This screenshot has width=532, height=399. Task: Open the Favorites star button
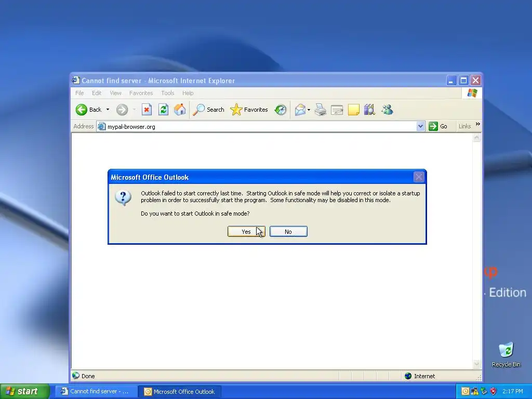pos(249,110)
